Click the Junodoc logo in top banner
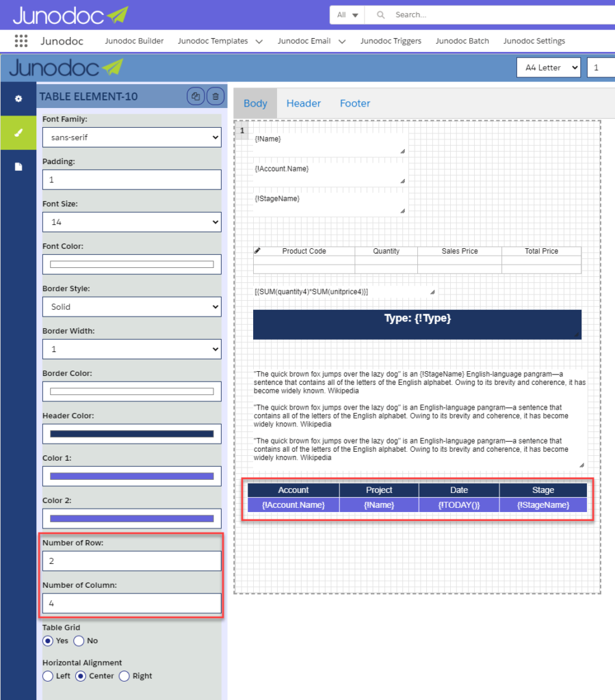This screenshot has height=700, width=615. [70, 15]
